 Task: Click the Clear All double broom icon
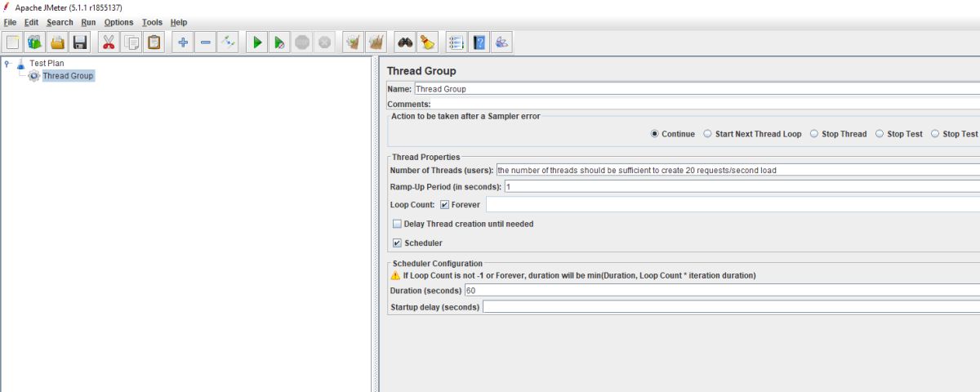(x=376, y=42)
